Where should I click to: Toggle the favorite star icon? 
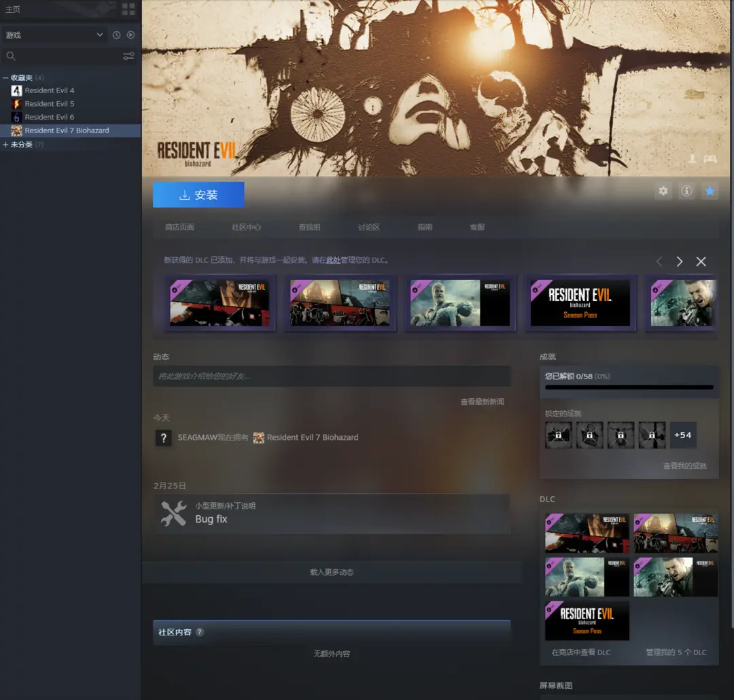[710, 191]
